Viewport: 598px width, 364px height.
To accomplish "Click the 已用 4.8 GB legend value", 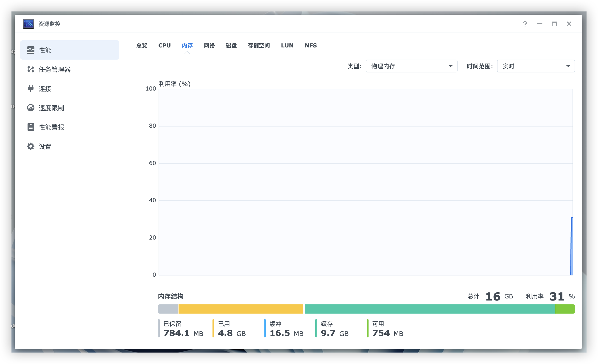I will point(232,333).
